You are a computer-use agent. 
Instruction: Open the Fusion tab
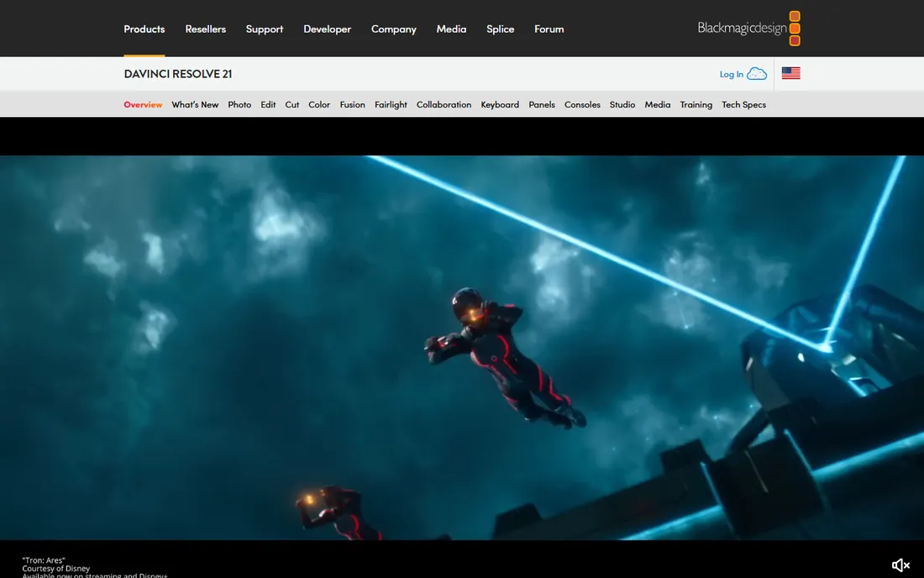[353, 104]
